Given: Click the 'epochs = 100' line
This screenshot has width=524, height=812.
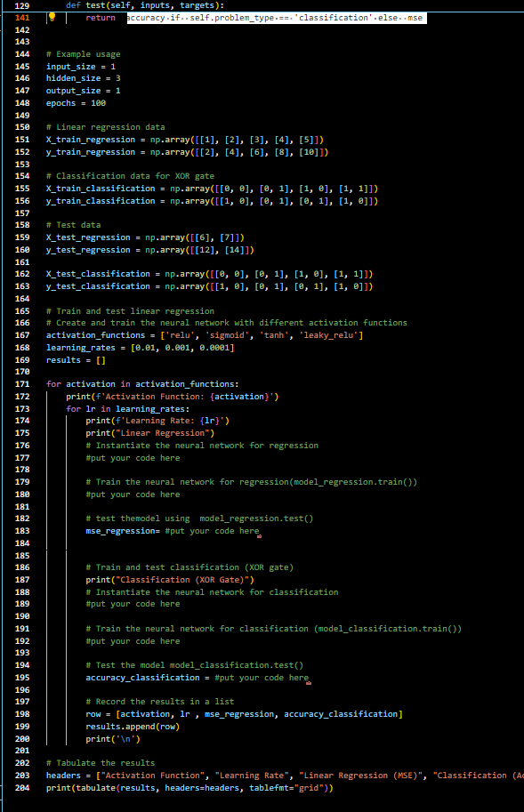Looking at the screenshot, I should tap(77, 103).
